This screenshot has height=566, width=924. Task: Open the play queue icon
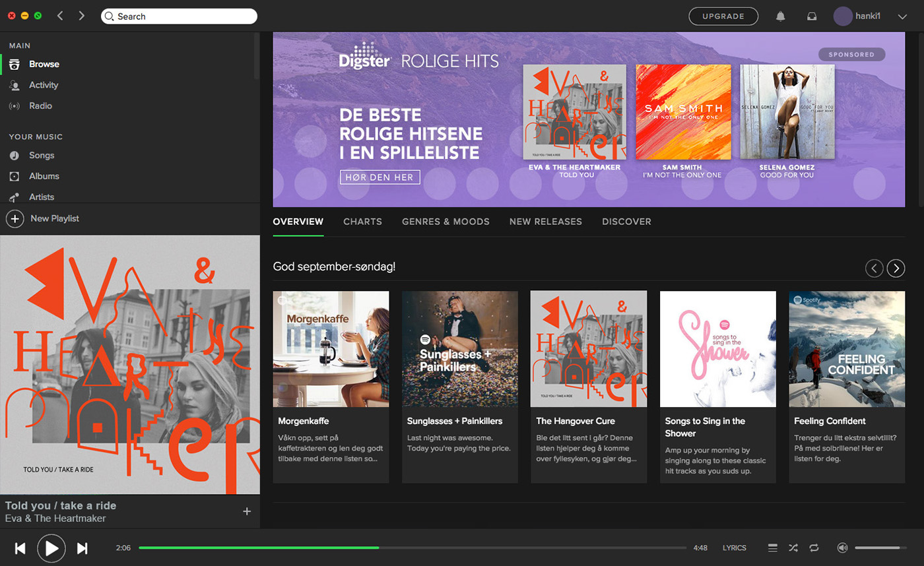coord(773,548)
